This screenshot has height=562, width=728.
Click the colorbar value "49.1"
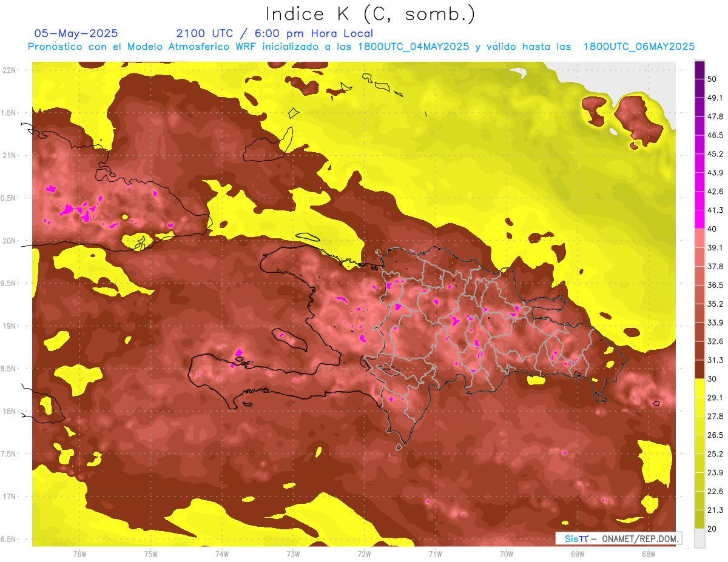point(715,98)
